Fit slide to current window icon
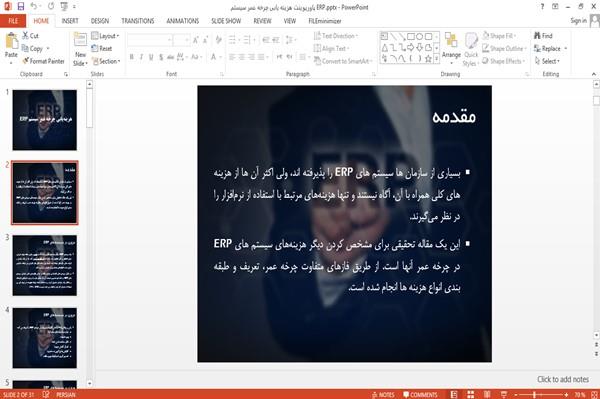This screenshot has height=399, width=600. [594, 395]
